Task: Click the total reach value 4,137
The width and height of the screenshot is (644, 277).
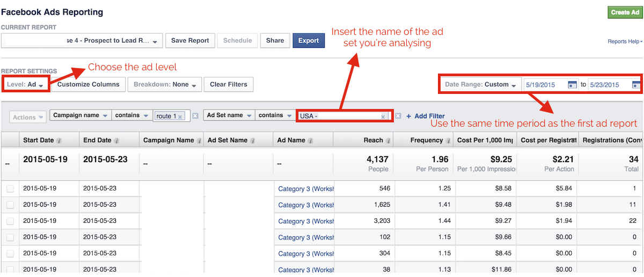Action: point(376,159)
